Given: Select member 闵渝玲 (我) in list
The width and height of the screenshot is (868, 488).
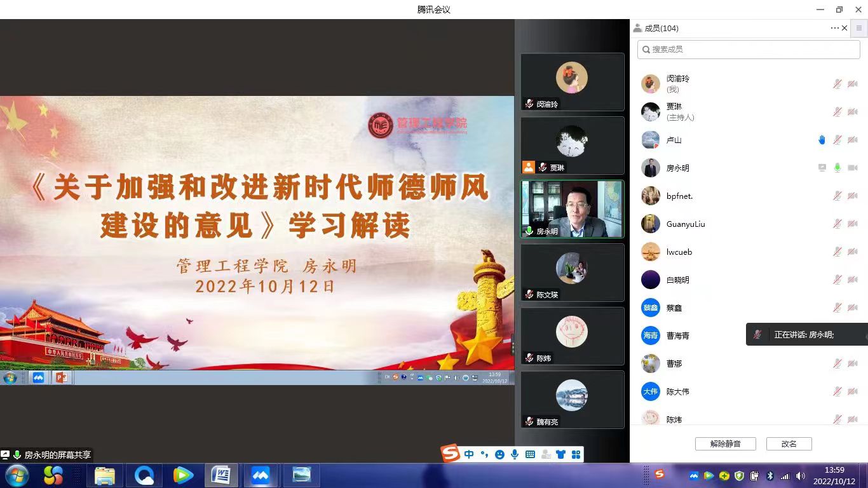Looking at the screenshot, I should (x=749, y=84).
